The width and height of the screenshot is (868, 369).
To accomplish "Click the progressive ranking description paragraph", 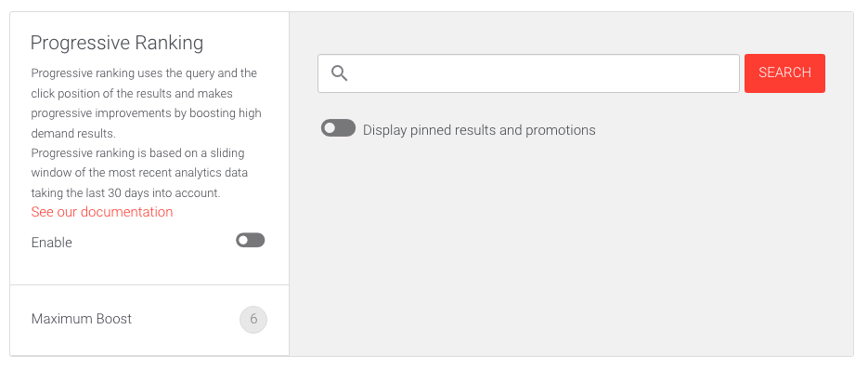I will 147,103.
